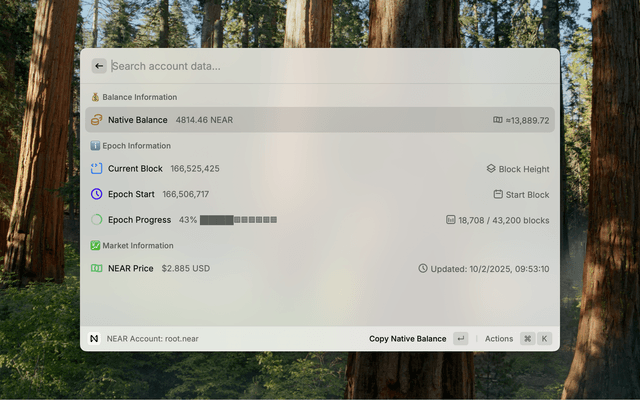This screenshot has height=400, width=640.
Task: Click the Epoch Progress circle icon
Action: pyautogui.click(x=97, y=219)
